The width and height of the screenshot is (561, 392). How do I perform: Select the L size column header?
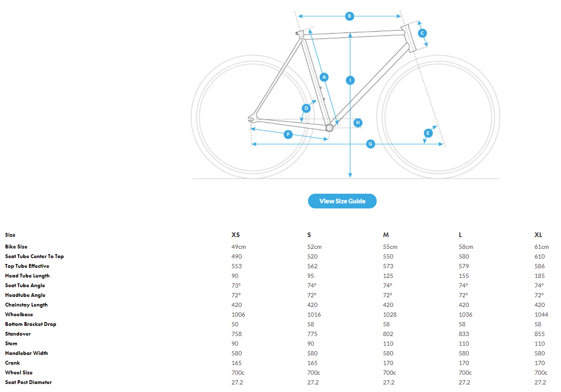460,235
